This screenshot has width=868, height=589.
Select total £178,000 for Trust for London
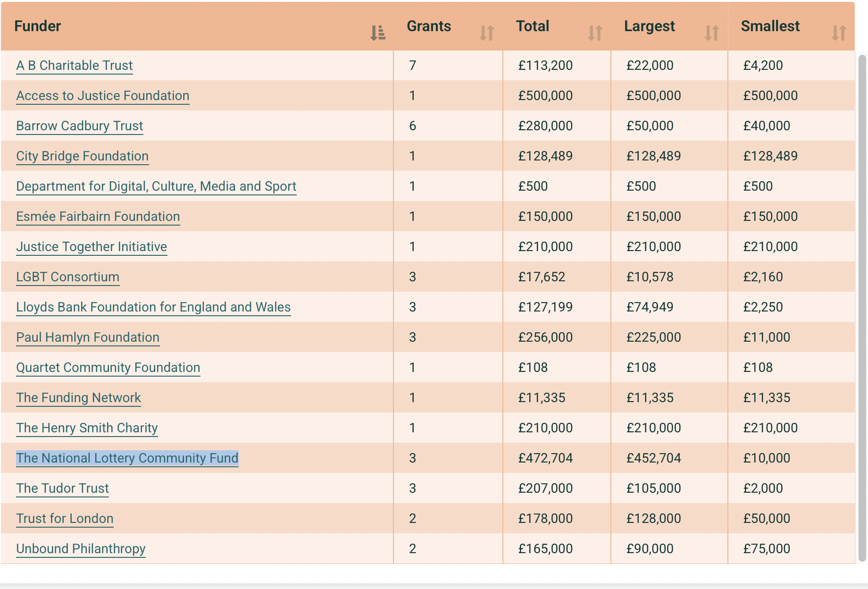click(545, 519)
